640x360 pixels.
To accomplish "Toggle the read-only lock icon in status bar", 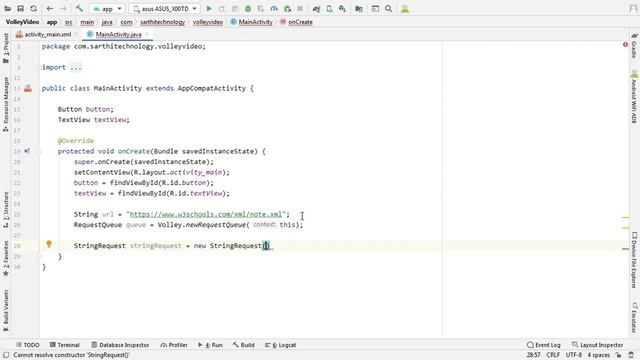I will (619, 355).
